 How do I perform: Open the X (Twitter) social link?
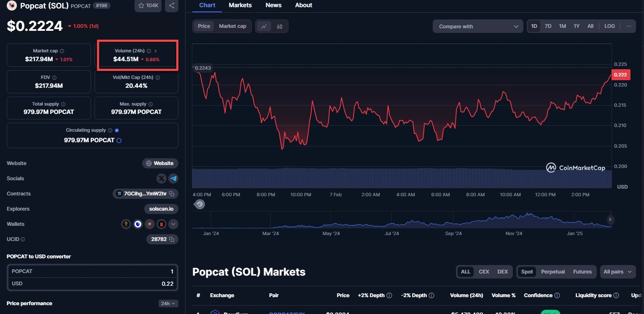tap(161, 179)
